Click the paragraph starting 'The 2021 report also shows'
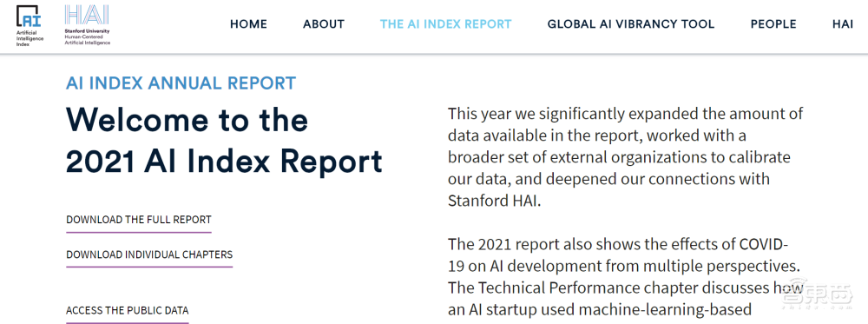Viewport: 868px width, 324px height. [x=626, y=277]
